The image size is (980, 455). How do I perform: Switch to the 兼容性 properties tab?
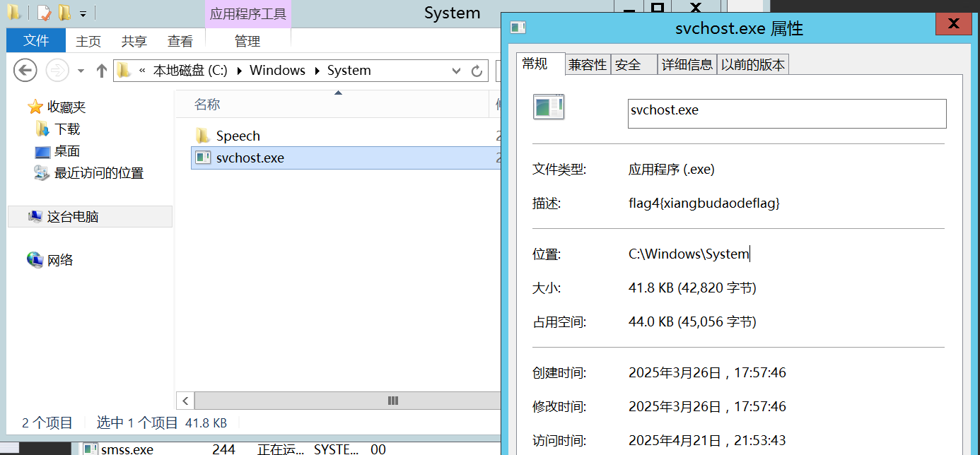(588, 65)
